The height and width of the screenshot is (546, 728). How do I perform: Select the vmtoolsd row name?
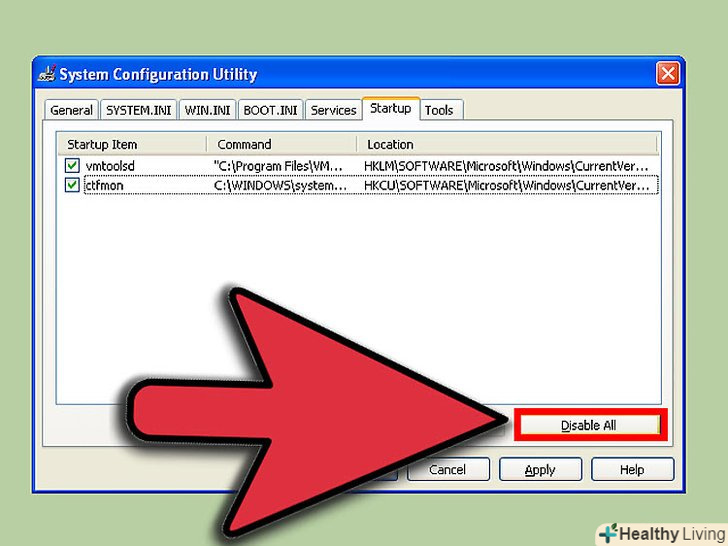(110, 166)
